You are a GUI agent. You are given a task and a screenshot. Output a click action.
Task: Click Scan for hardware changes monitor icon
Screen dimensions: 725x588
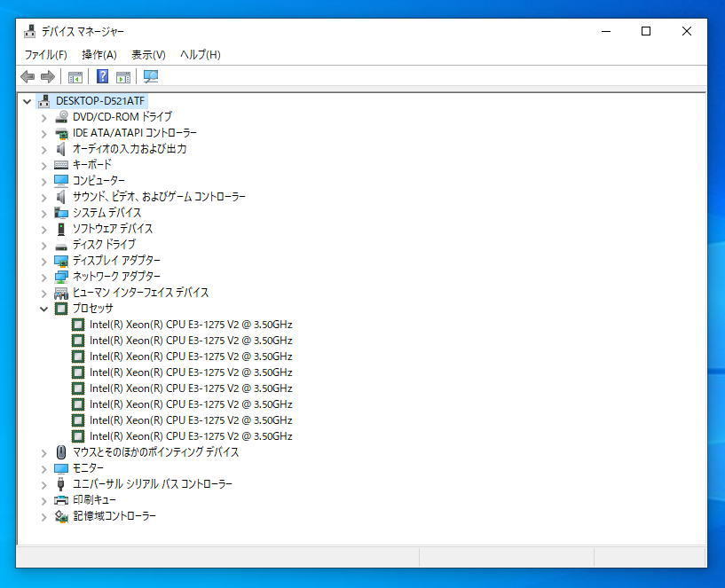(x=151, y=76)
